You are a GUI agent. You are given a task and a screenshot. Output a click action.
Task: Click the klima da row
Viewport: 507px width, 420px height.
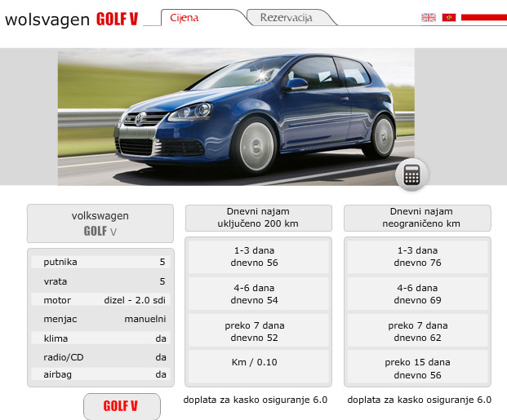click(100, 338)
